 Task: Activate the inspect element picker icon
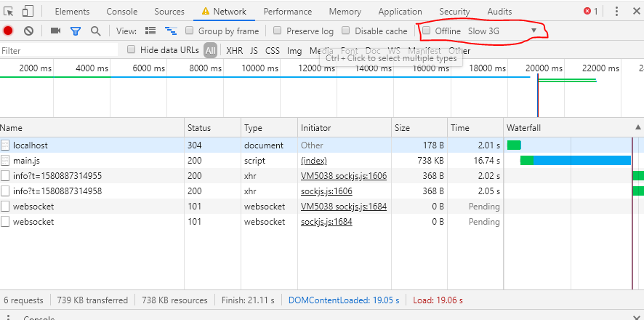click(9, 12)
